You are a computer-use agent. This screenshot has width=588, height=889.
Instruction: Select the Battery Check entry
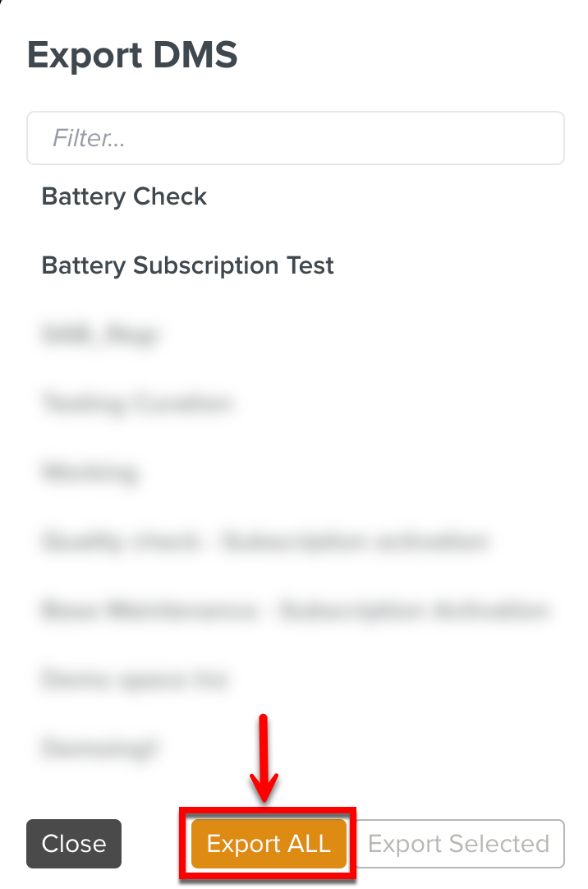tap(125, 197)
